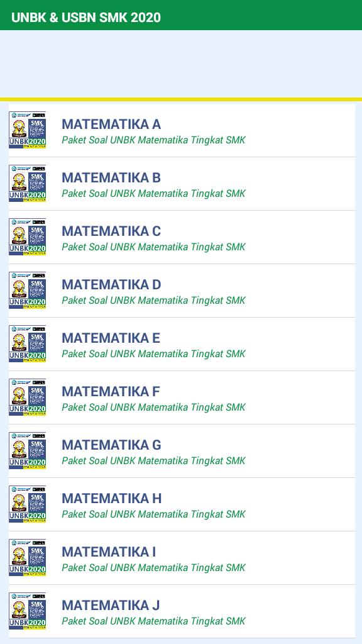Tap the UNBK 2020 icon beside MATEMATIKA C
362x644 pixels.
[x=27, y=236]
